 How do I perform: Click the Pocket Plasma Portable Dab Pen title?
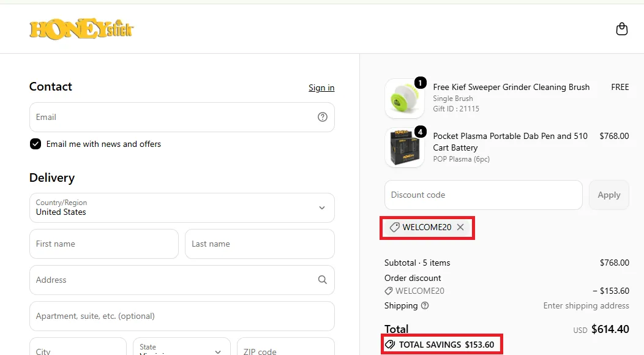(x=511, y=142)
